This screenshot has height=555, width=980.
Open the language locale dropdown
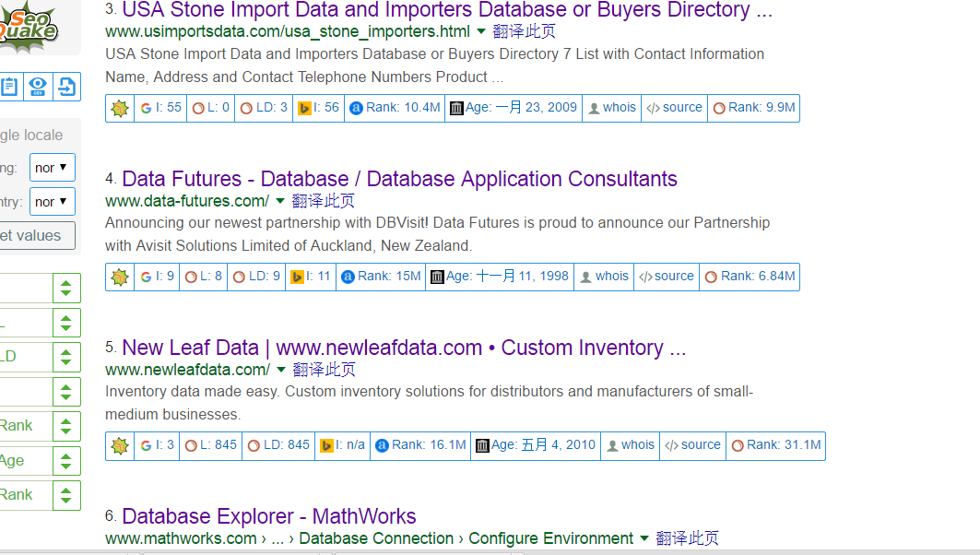coord(53,168)
